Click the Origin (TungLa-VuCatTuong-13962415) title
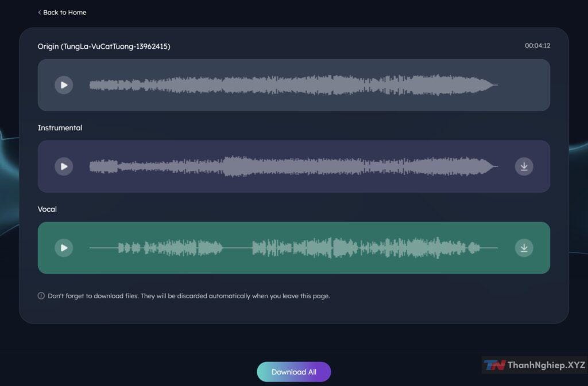This screenshot has width=588, height=386. coord(104,46)
